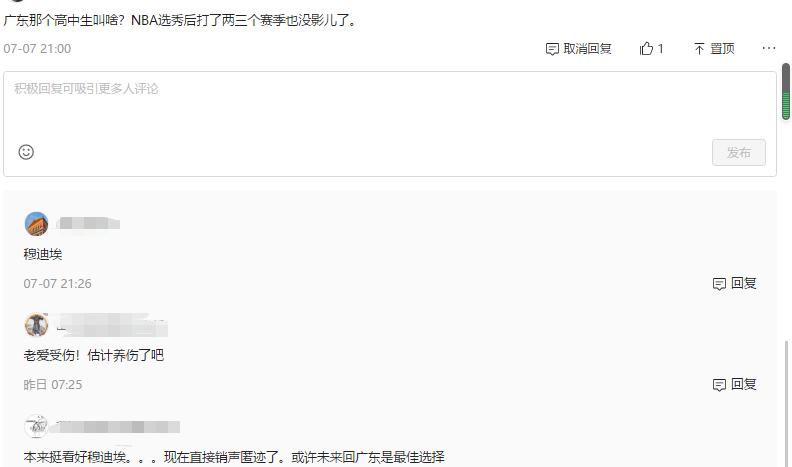Click reply bubble icon beside 昨日 07:25

pos(719,385)
